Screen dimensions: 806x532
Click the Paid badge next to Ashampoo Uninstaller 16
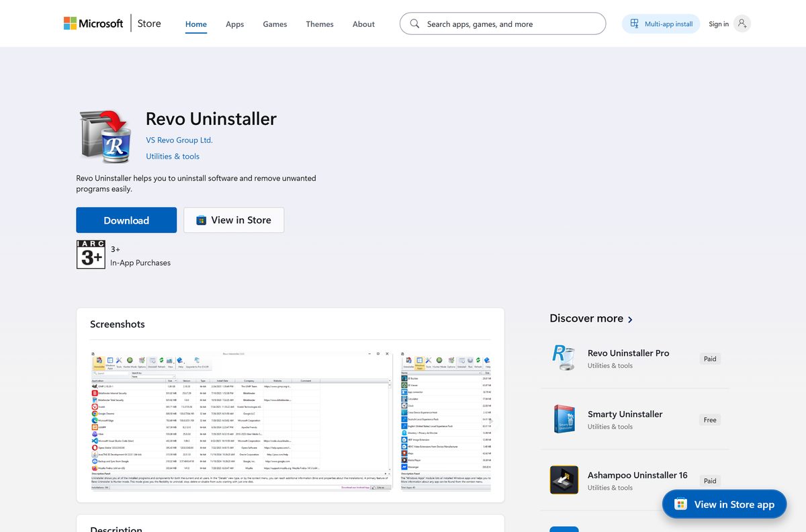(710, 481)
